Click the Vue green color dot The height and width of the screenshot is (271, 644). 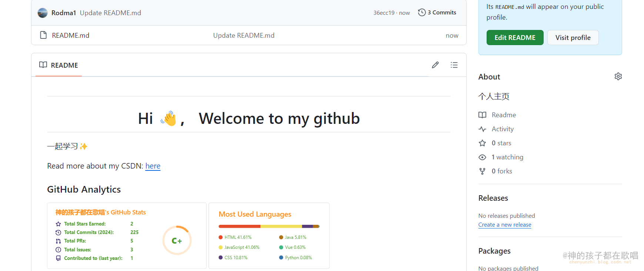(x=281, y=247)
